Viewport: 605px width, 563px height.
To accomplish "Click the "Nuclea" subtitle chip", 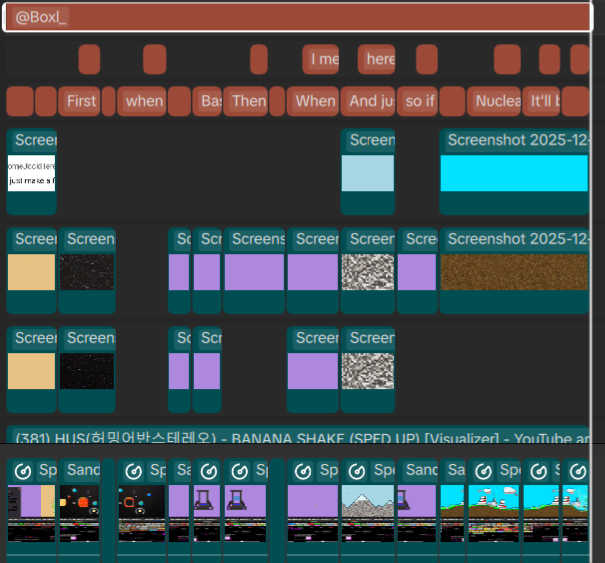I will [495, 101].
